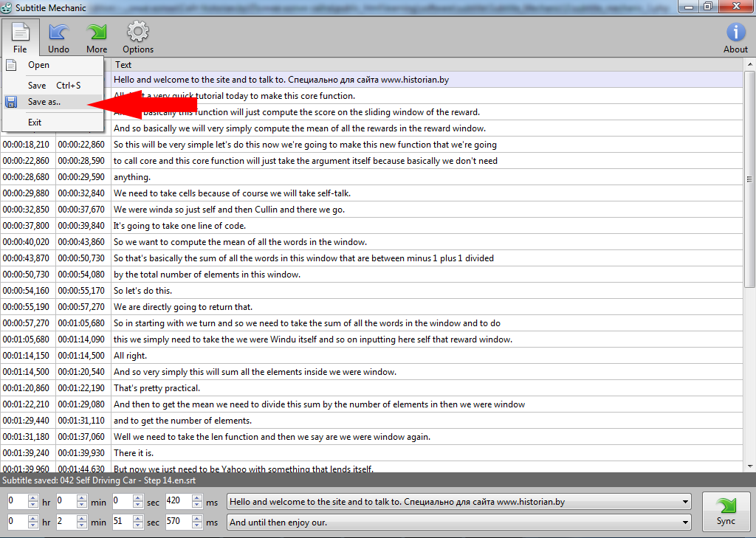Click the Undo arrow icon

click(58, 32)
